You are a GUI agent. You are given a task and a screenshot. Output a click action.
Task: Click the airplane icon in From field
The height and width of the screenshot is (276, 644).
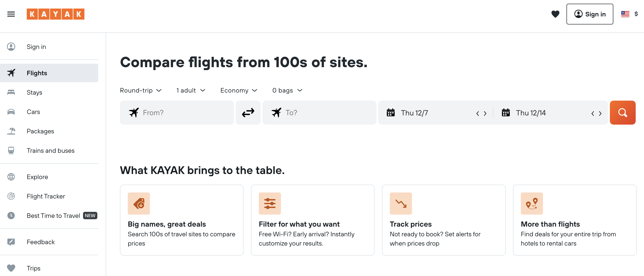click(134, 112)
